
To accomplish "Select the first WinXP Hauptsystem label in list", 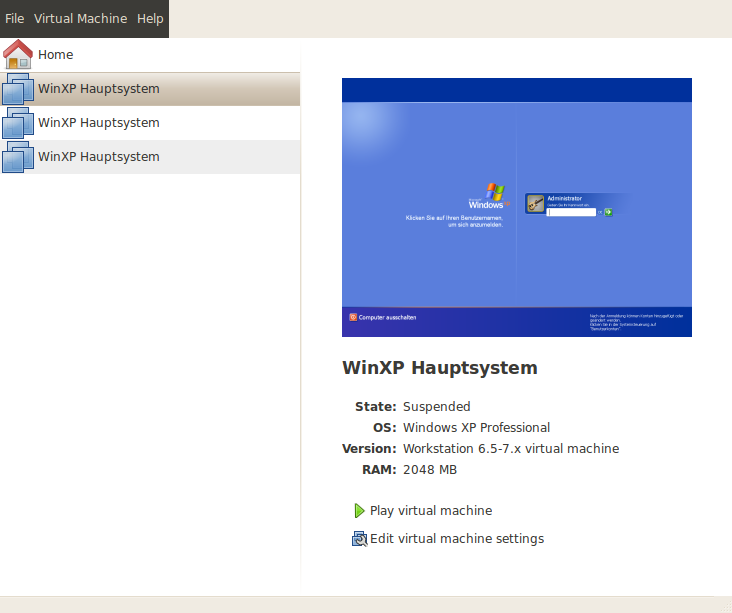I will 98,89.
